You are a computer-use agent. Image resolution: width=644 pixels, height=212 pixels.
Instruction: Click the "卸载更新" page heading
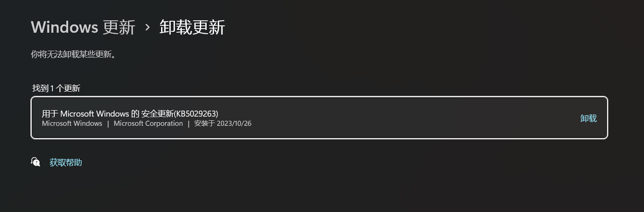coord(192,27)
